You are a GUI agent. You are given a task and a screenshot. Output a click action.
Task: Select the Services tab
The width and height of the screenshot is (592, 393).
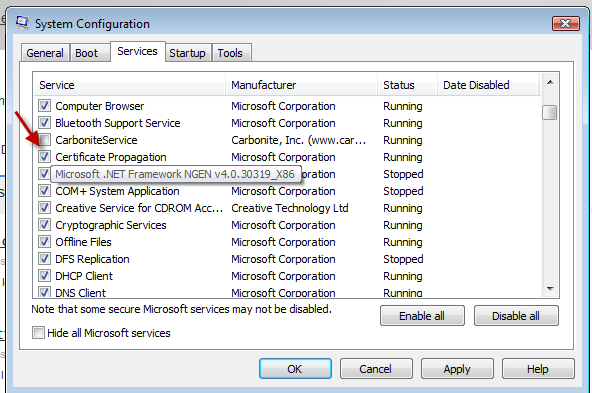tap(137, 51)
